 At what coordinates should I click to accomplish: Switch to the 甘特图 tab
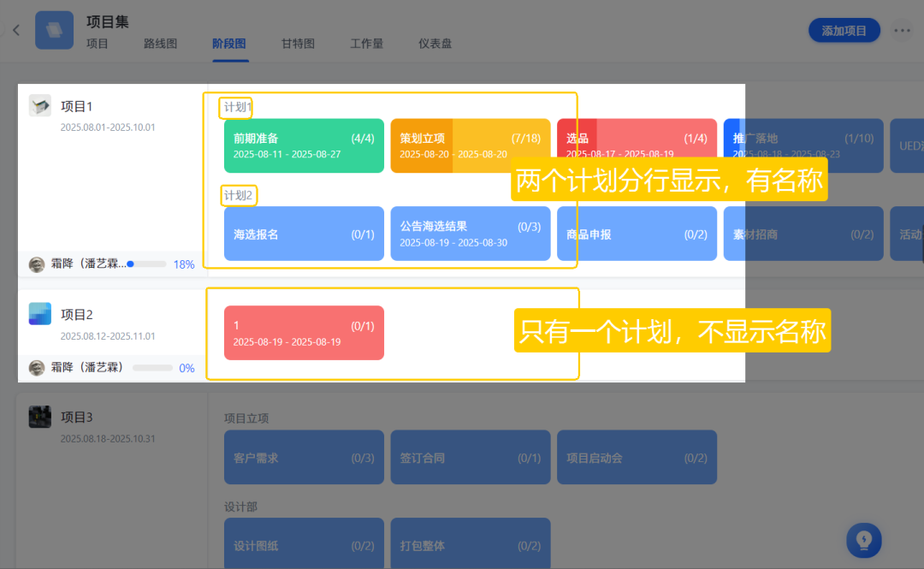(297, 43)
